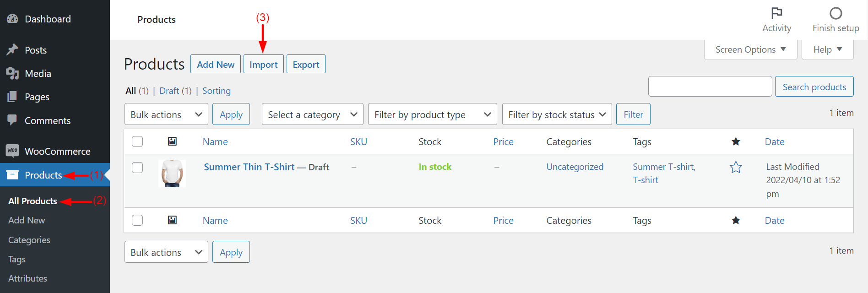Tick the select-all checkbox in table header
The height and width of the screenshot is (293, 868).
[137, 141]
